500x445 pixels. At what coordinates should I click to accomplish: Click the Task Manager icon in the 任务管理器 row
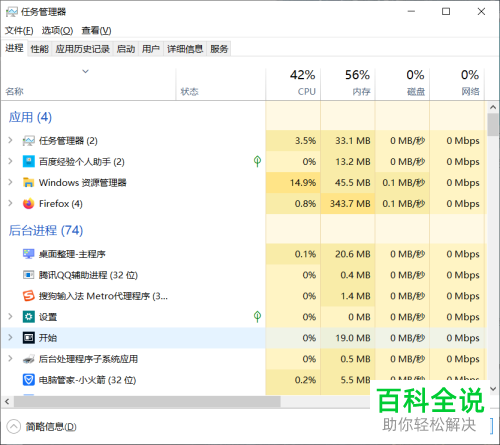point(28,141)
